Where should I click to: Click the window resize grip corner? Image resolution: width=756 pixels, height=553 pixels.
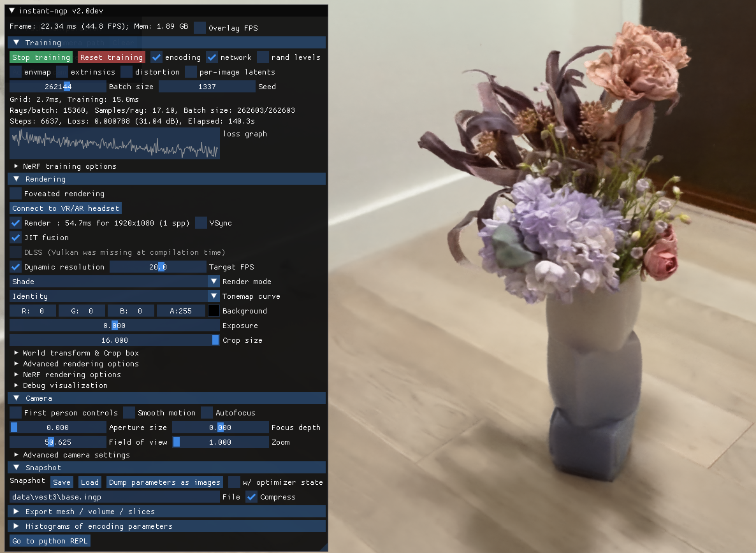(324, 547)
